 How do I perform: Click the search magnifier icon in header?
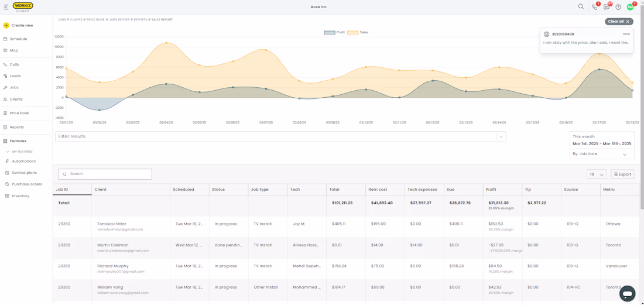coord(581,6)
